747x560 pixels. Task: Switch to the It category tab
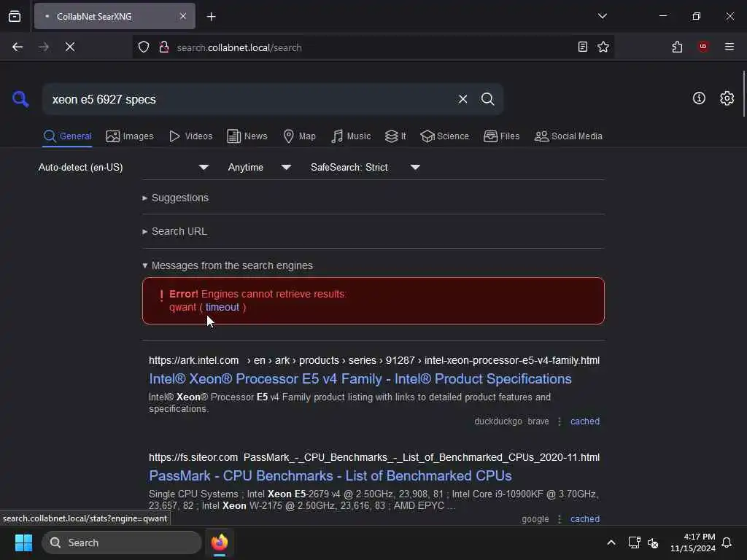[x=395, y=136]
